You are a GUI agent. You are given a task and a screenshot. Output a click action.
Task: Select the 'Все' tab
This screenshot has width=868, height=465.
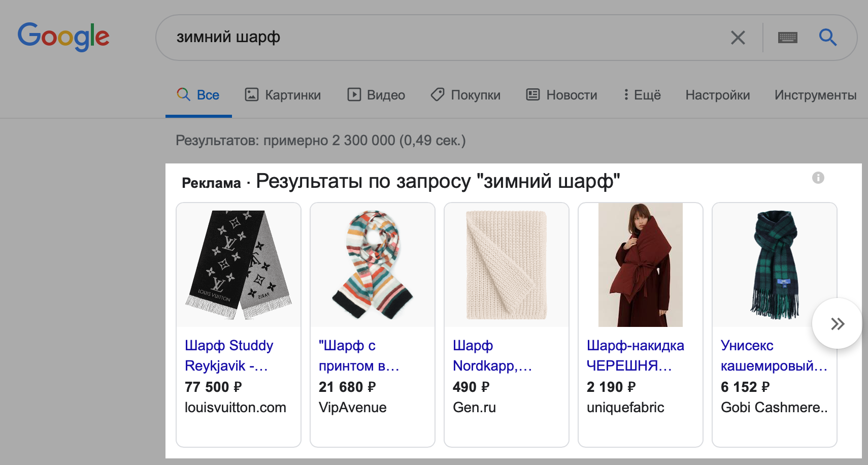[x=198, y=95]
